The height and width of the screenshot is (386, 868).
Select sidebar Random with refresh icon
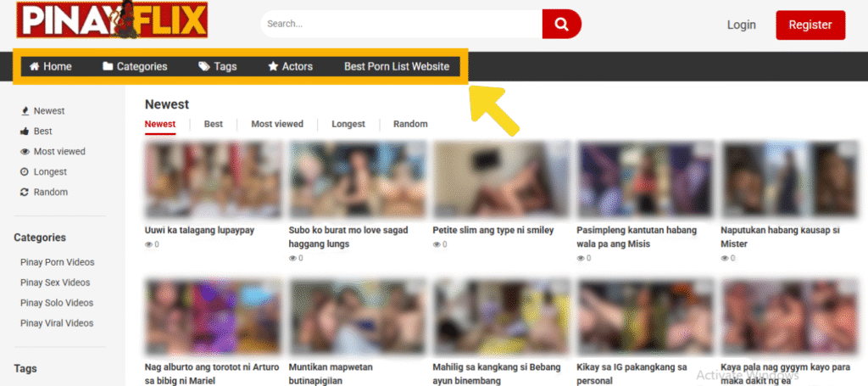(x=44, y=193)
